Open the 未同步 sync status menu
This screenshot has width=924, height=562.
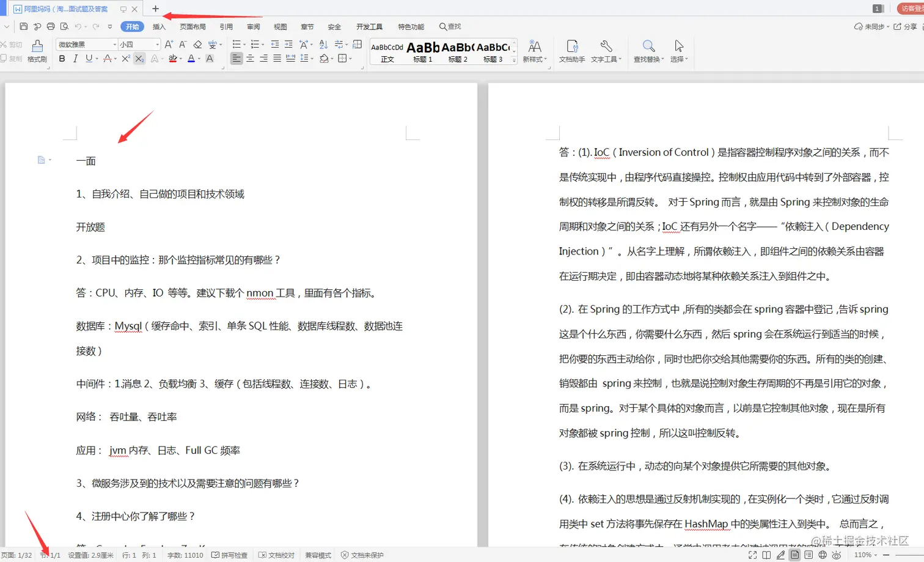[871, 27]
